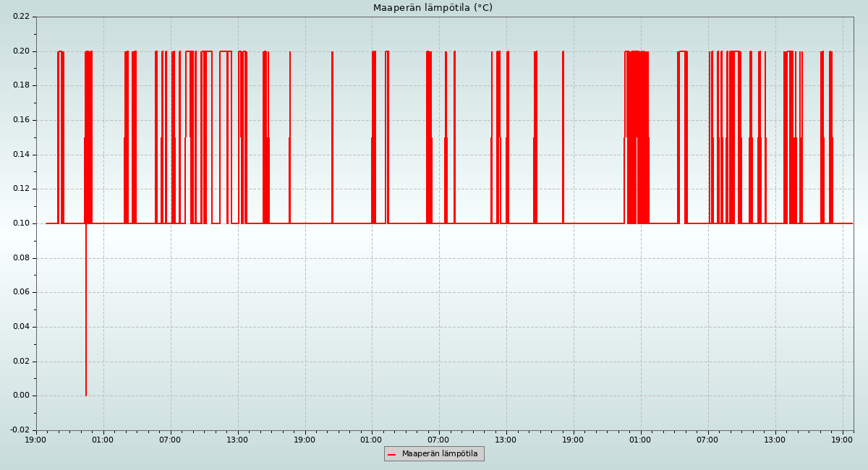Image resolution: width=868 pixels, height=470 pixels.
Task: Click the 0.02 y-axis label
Action: coord(21,361)
